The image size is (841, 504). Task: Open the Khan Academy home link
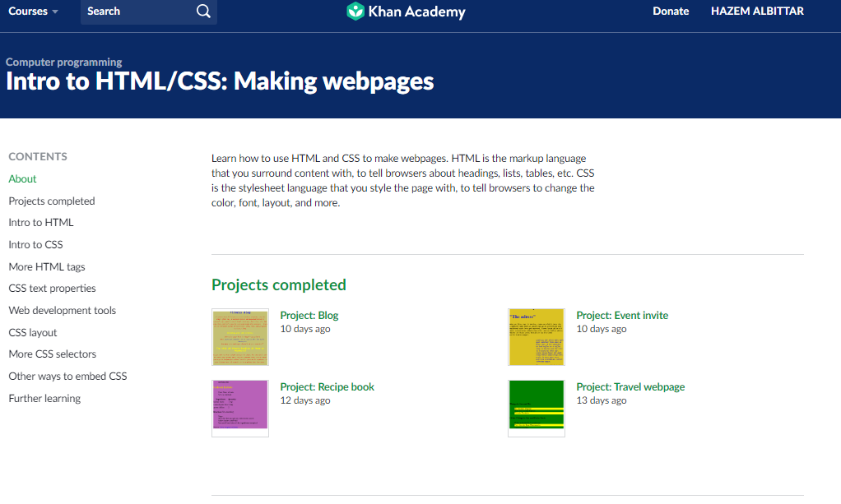coord(406,12)
